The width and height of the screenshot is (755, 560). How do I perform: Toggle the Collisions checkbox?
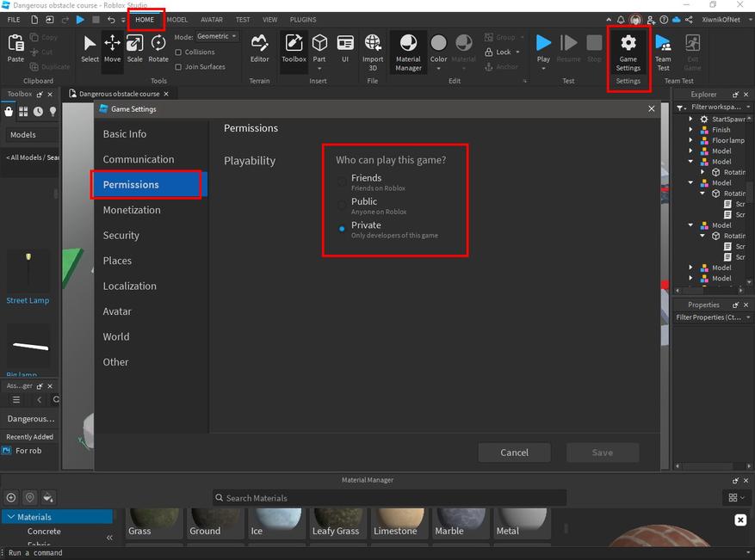[x=178, y=52]
